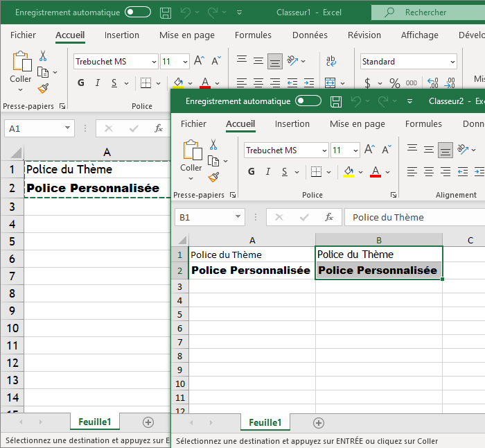This screenshot has height=448, width=485.
Task: Toggle italic I in Classeur1
Action: coord(98,83)
